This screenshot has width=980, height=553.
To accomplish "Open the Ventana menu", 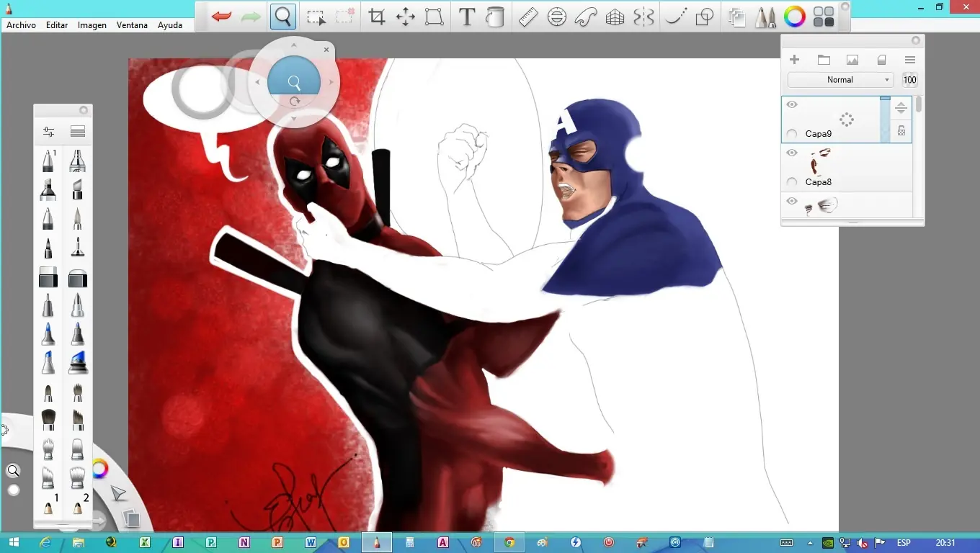I will [132, 25].
